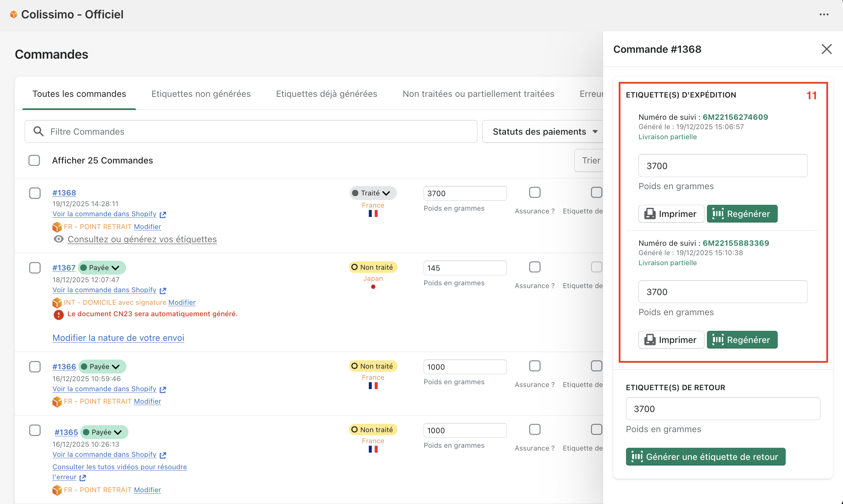Viewport: 843px width, 504px height.
Task: Check the select-all Afficher 25 Commandes checkbox
Action: click(34, 160)
